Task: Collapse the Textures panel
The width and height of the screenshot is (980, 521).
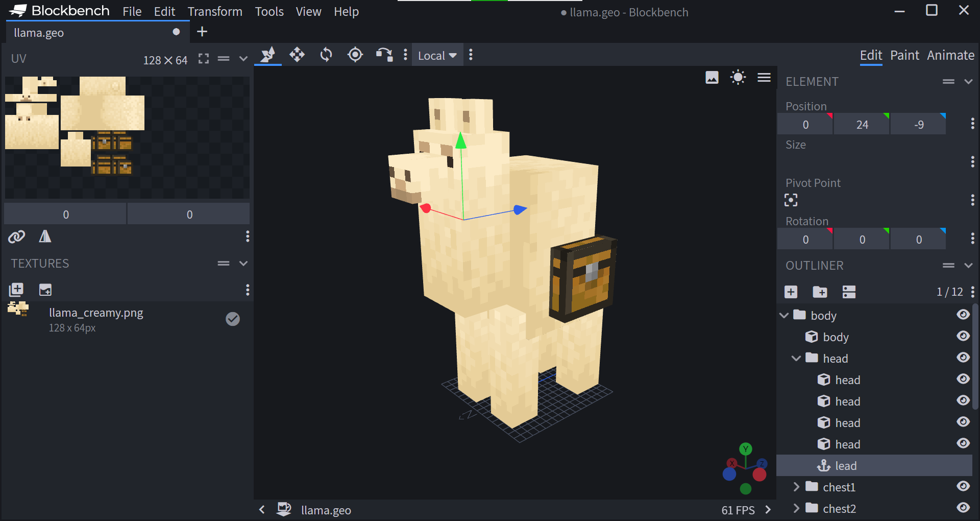Action: tap(243, 264)
